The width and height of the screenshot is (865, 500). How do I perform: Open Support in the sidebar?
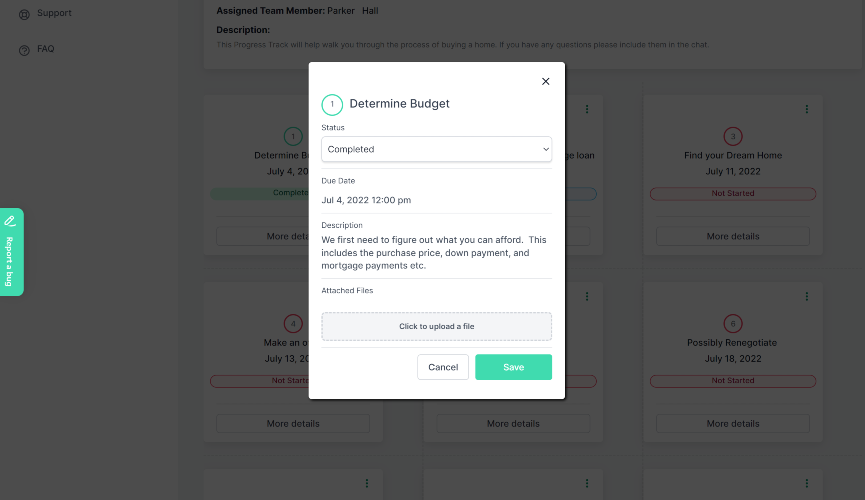53,14
